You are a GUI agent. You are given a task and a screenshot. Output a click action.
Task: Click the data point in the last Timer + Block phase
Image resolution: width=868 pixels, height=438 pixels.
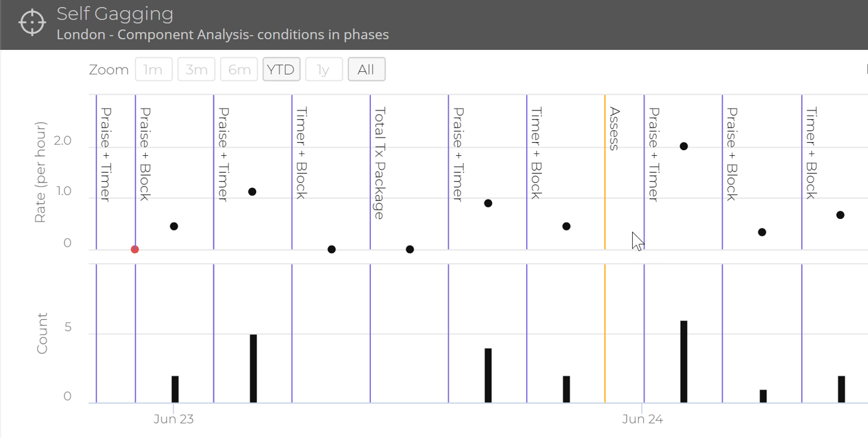pyautogui.click(x=841, y=215)
